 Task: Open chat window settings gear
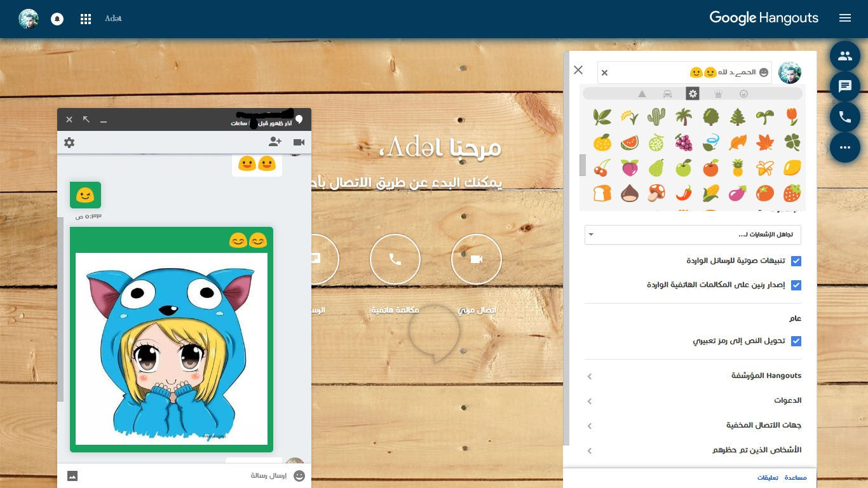tap(69, 142)
